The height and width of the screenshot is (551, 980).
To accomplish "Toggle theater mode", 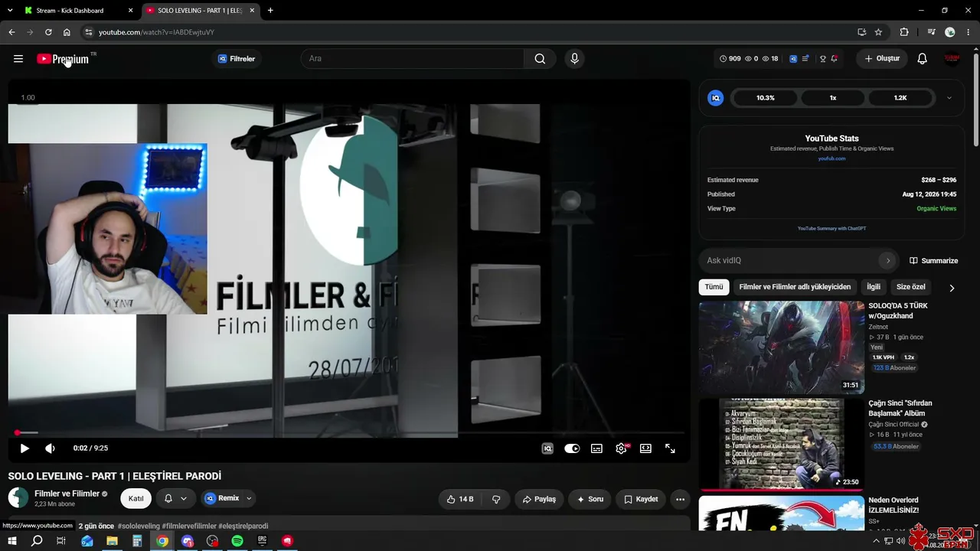I will coord(645,448).
